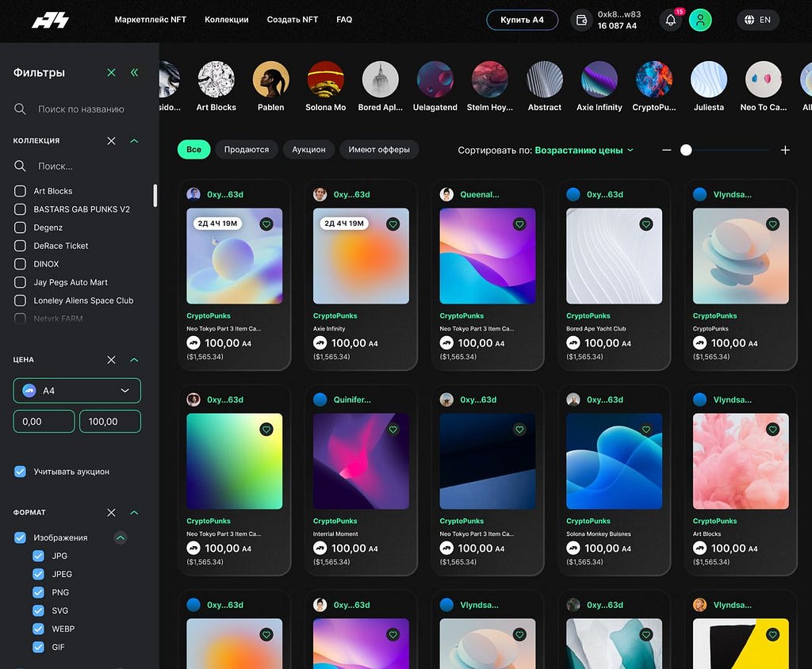
Task: Select Stelm Hoy... collection avatar
Action: pos(490,79)
